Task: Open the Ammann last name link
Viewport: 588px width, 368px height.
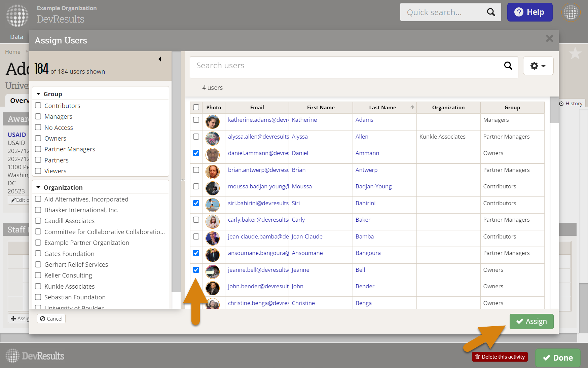Action: point(367,153)
